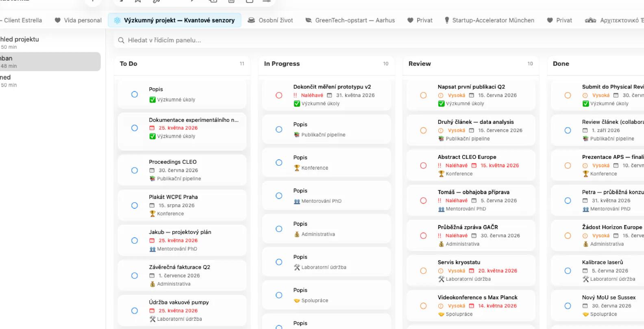This screenshot has width=644, height=329.
Task: Click the books icon on Druhý článek — data analysis card
Action: coord(441,139)
